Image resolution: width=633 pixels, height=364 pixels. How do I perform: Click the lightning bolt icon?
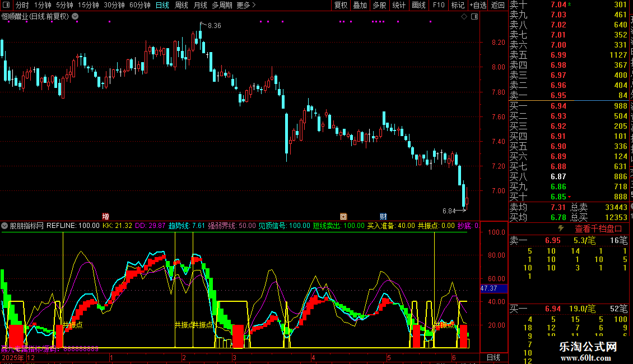click(x=561, y=228)
